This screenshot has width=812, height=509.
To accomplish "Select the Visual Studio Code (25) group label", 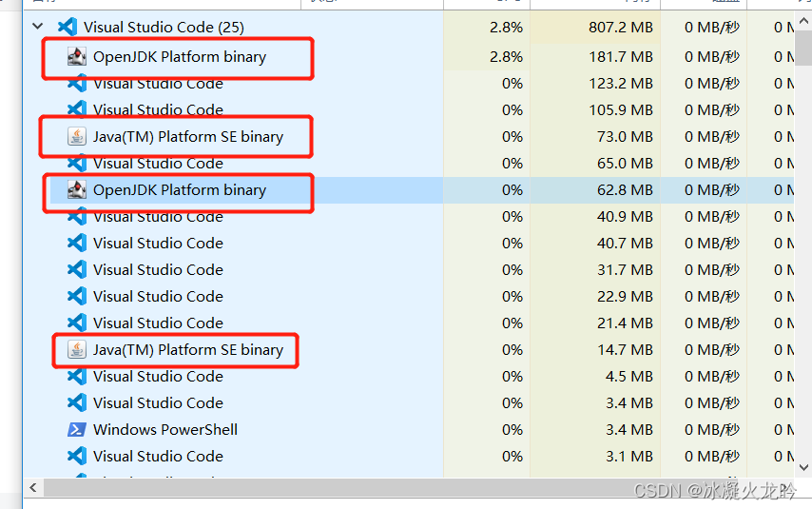I will point(164,27).
